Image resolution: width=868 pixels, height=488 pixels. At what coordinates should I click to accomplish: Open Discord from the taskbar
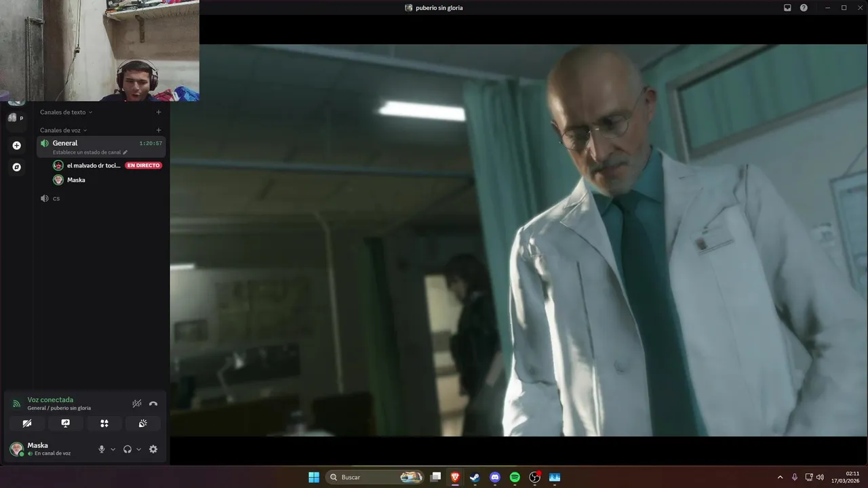[495, 477]
